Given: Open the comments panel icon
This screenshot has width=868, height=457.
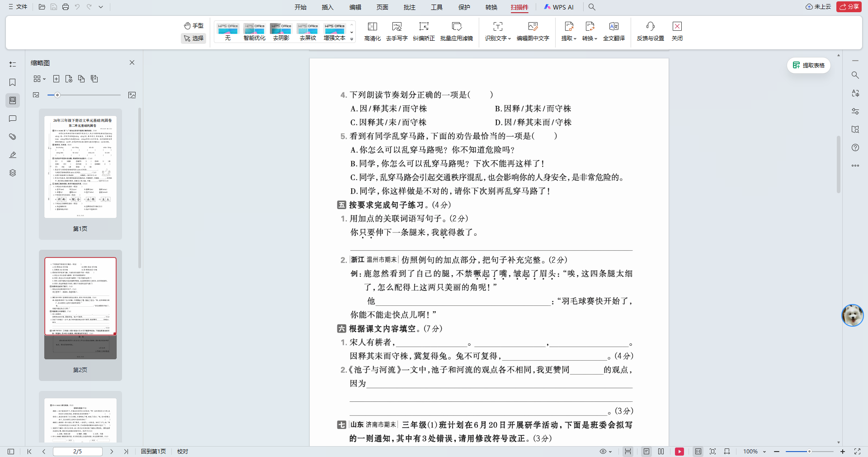Looking at the screenshot, I should (12, 119).
